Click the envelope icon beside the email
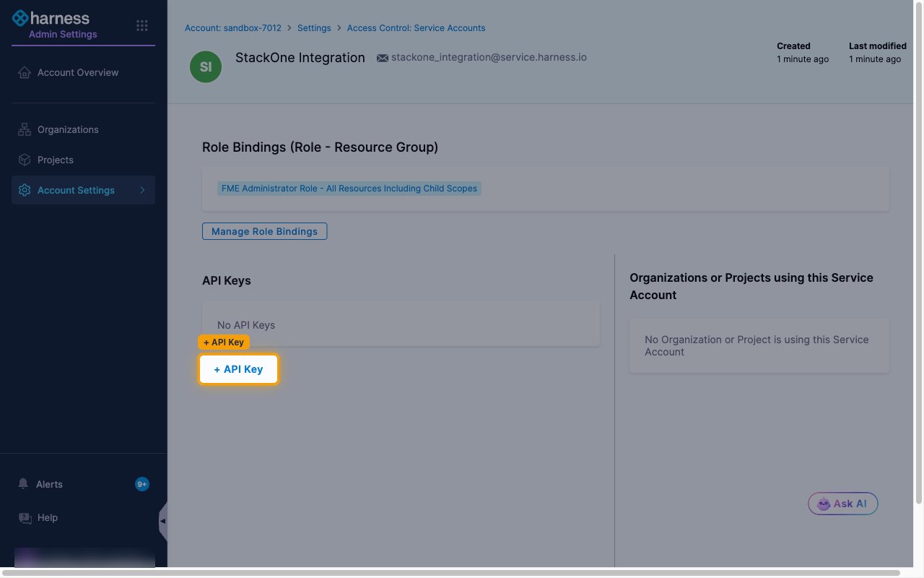 click(x=383, y=58)
